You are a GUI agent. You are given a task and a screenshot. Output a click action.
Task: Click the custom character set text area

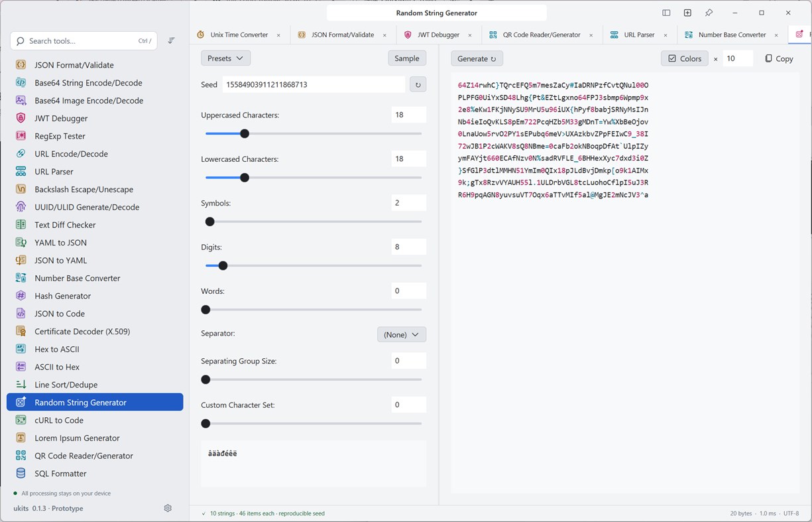[314, 464]
